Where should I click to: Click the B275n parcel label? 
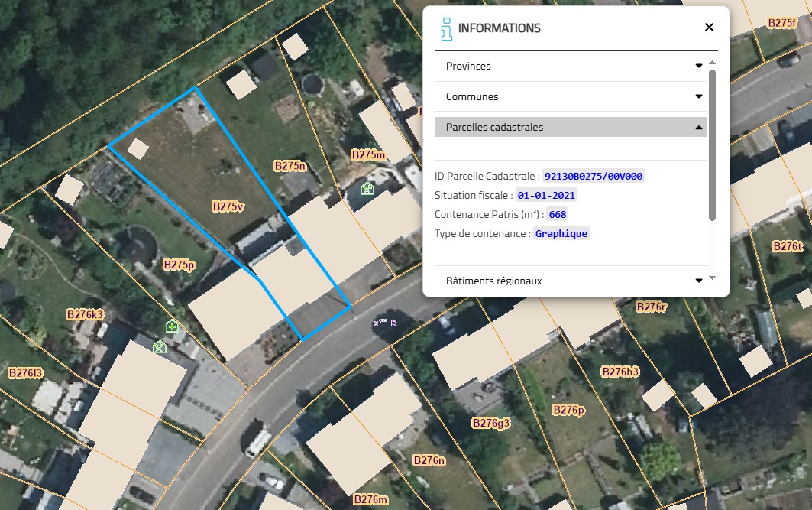pyautogui.click(x=290, y=166)
